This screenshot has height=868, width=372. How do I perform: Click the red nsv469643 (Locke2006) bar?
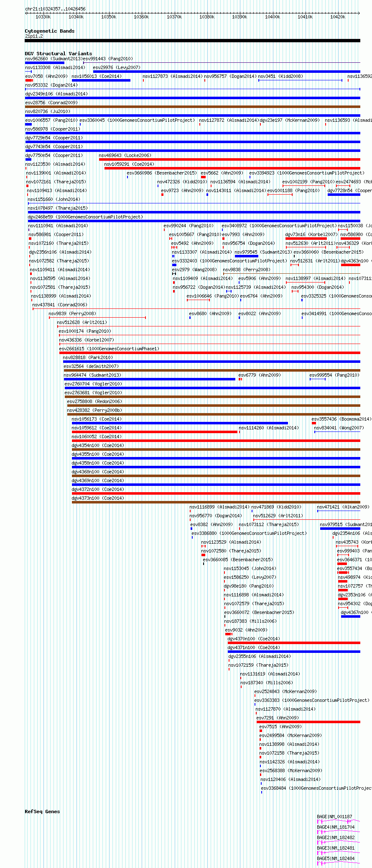tap(229, 159)
